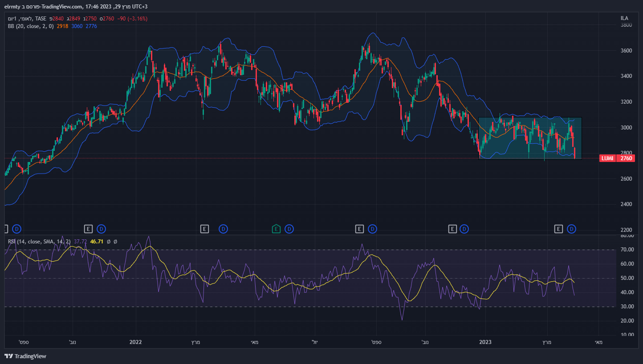Click the header text 'elrmty פורסם ב-TradingView.com'
Viewport: 643px width, 364px height.
coord(44,7)
